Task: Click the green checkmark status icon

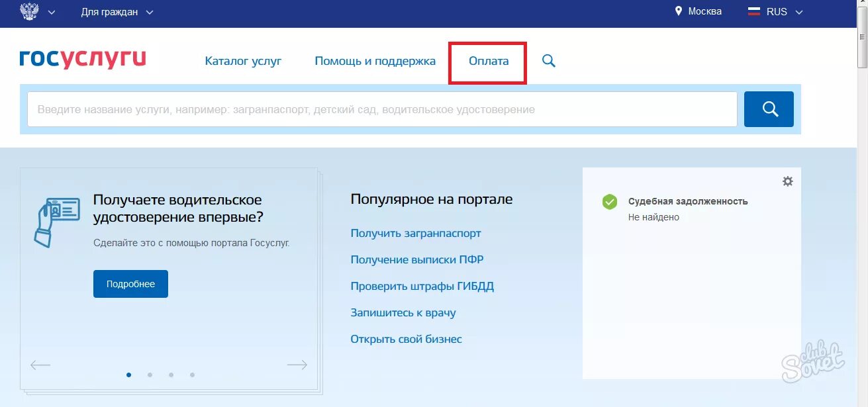Action: 610,202
